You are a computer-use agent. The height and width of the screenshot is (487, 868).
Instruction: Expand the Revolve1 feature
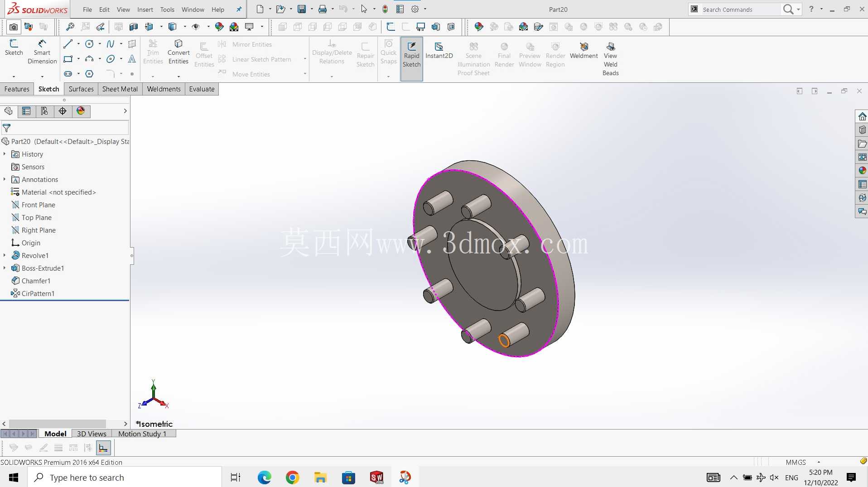click(x=5, y=256)
